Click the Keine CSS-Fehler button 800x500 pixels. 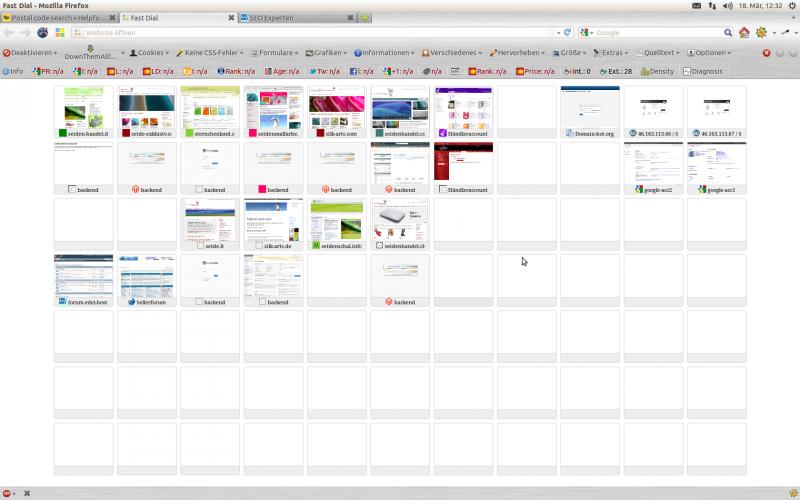pyautogui.click(x=209, y=52)
